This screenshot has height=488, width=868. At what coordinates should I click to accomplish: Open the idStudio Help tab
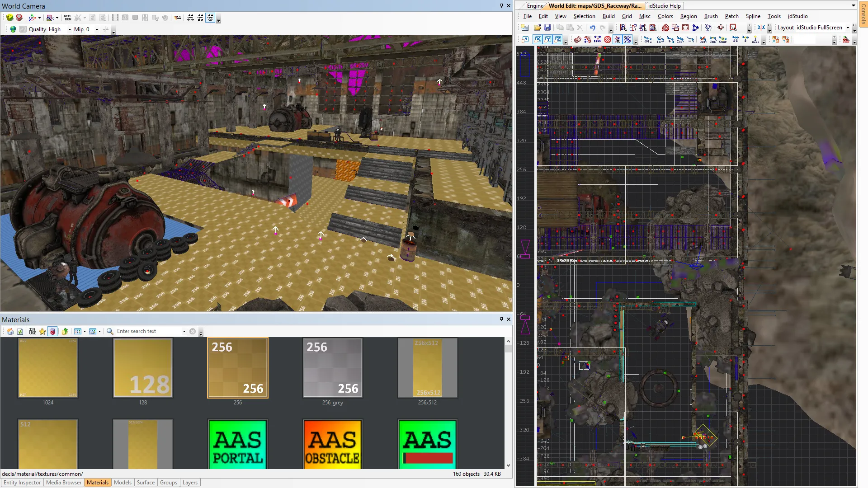click(664, 6)
